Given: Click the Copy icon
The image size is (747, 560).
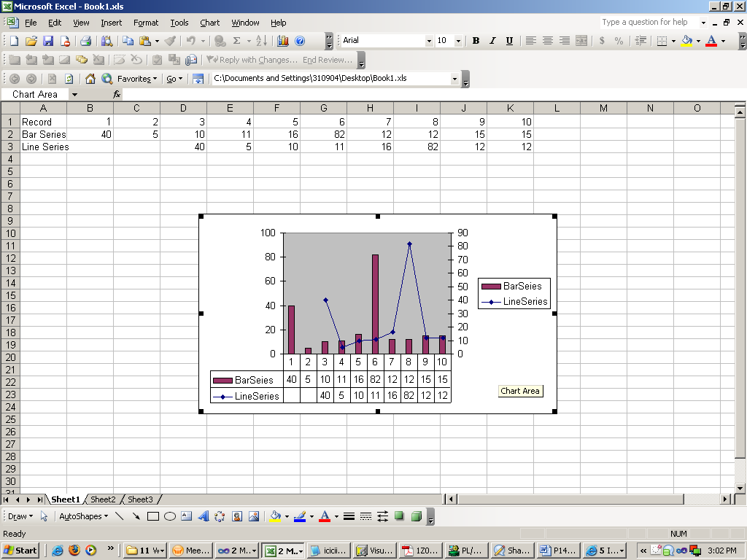Looking at the screenshot, I should [128, 41].
